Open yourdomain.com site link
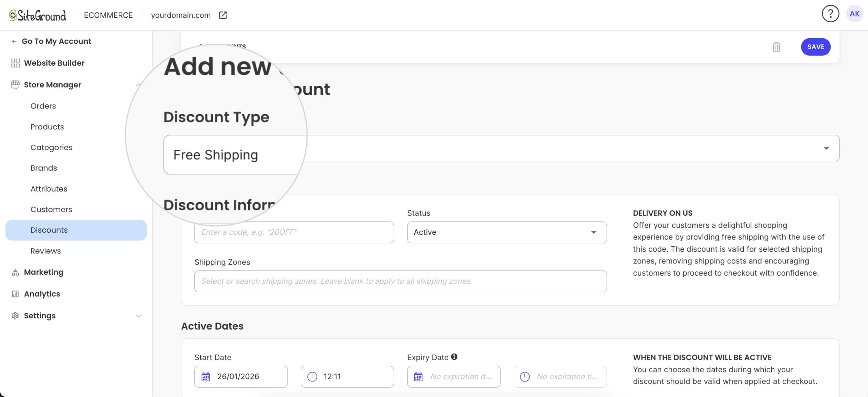868x397 pixels. pyautogui.click(x=181, y=15)
